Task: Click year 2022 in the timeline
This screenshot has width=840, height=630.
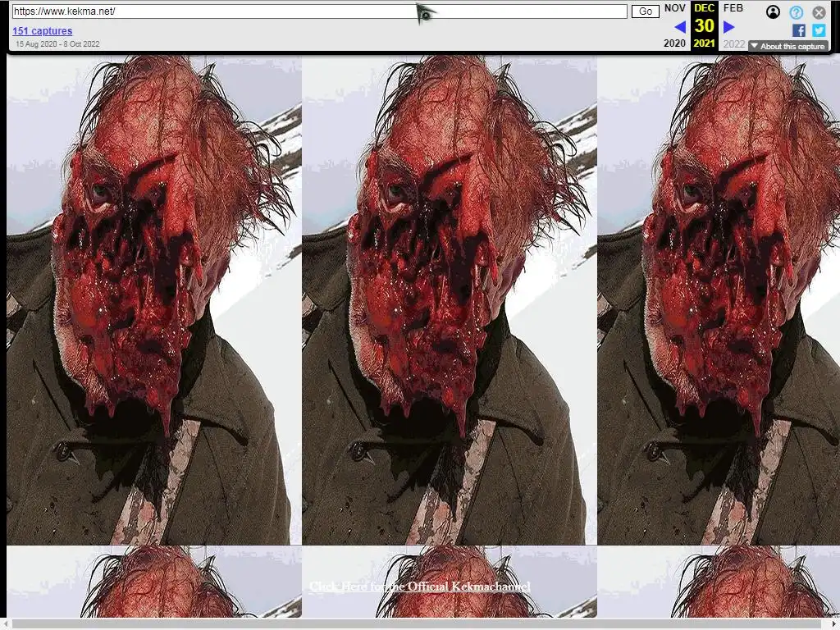Action: (734, 44)
